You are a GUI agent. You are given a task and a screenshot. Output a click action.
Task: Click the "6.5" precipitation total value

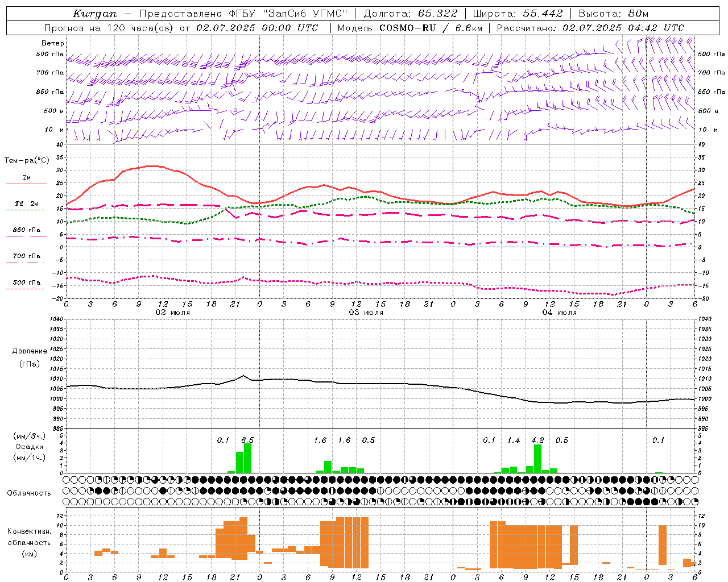(x=247, y=440)
